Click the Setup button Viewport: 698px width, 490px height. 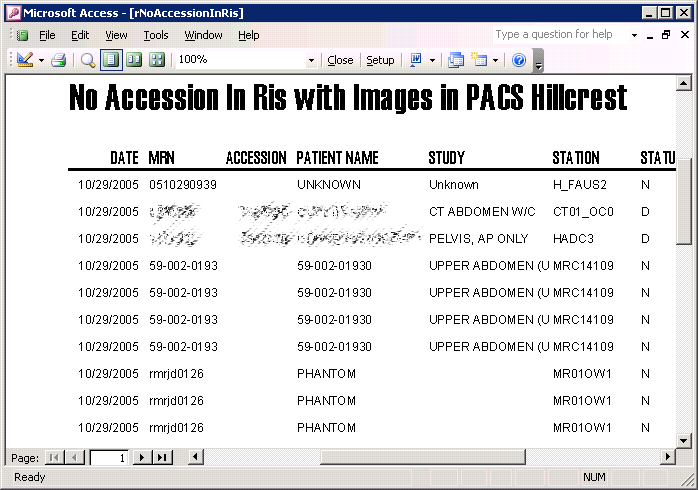pos(380,60)
